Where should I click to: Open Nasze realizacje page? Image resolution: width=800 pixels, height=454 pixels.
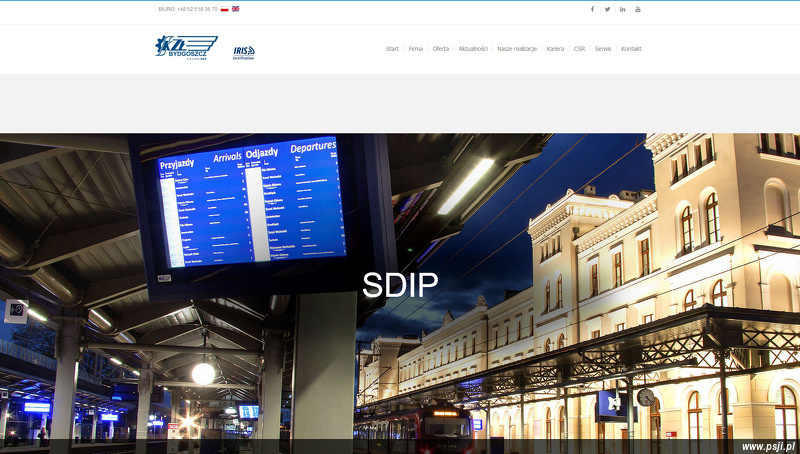[517, 49]
